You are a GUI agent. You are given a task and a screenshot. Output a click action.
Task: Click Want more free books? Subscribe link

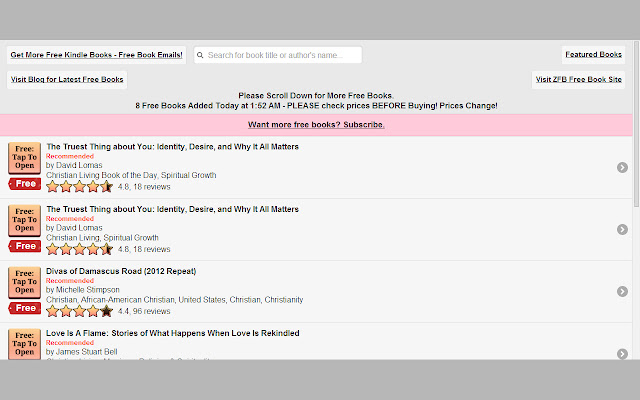coord(316,124)
